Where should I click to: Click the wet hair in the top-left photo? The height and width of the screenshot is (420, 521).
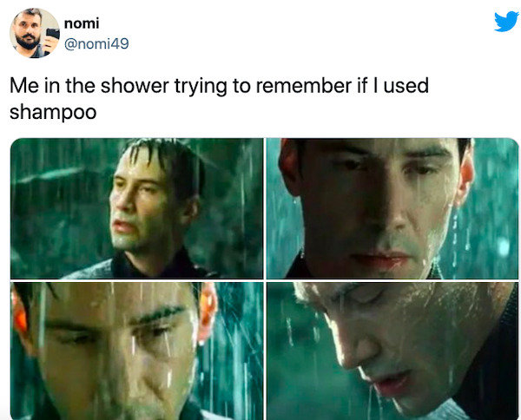tap(166, 160)
